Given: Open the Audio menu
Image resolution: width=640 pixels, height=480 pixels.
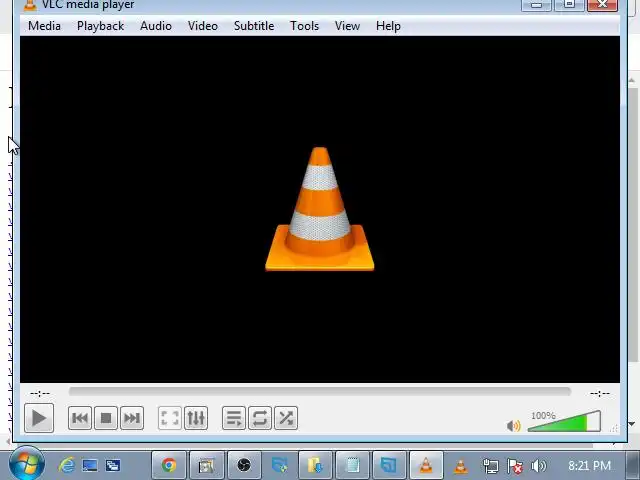Looking at the screenshot, I should (x=156, y=26).
